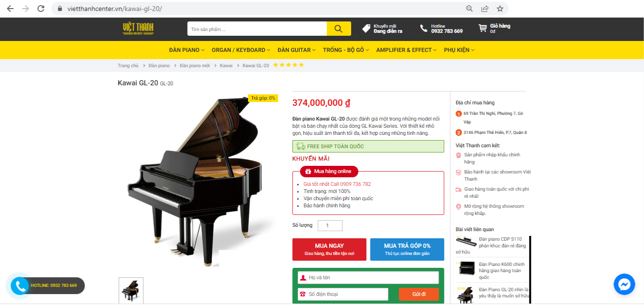Click the Gửi đi submit button
The image size is (644, 305).
click(x=419, y=294)
